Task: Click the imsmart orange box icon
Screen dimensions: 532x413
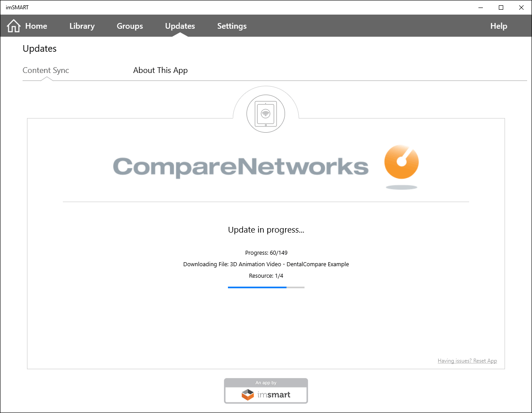Action: (248, 394)
